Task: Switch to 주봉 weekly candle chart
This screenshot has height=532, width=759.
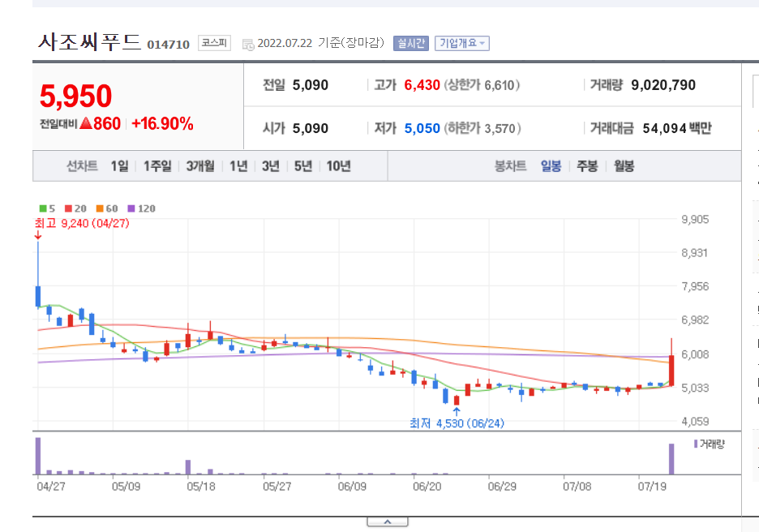Action: tap(587, 166)
